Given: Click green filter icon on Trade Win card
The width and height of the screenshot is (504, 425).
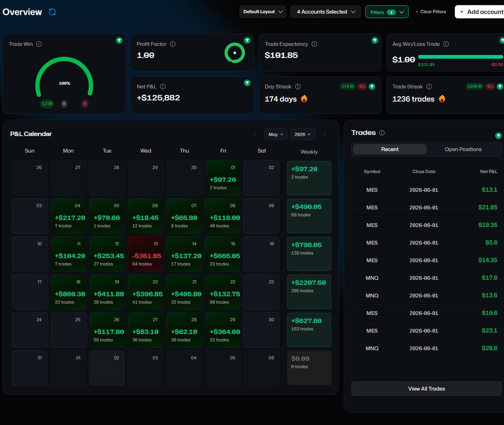Looking at the screenshot, I should click(x=119, y=40).
